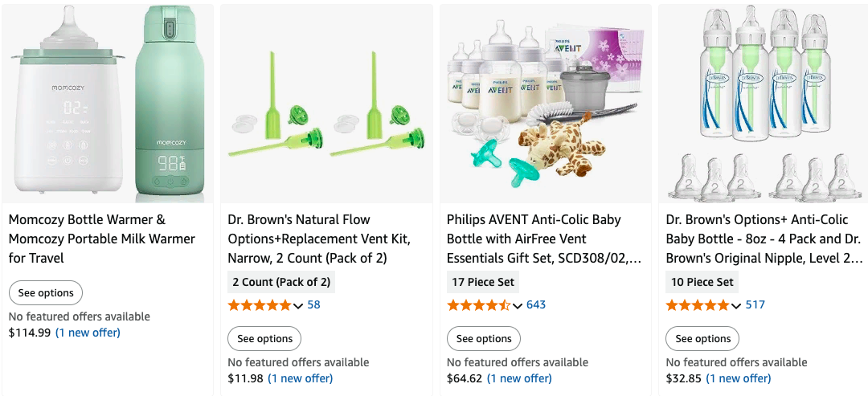The height and width of the screenshot is (396, 868).
Task: Open the Philips AVENT Gift Set image
Action: point(546,104)
